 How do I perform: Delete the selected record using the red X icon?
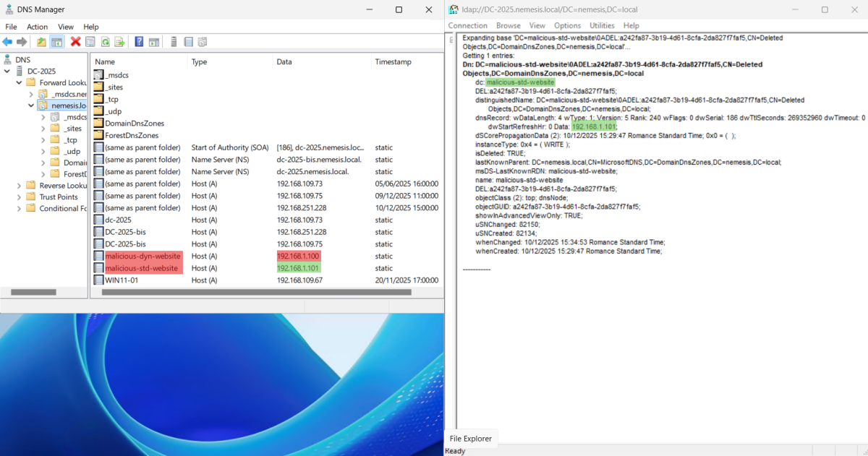(75, 41)
